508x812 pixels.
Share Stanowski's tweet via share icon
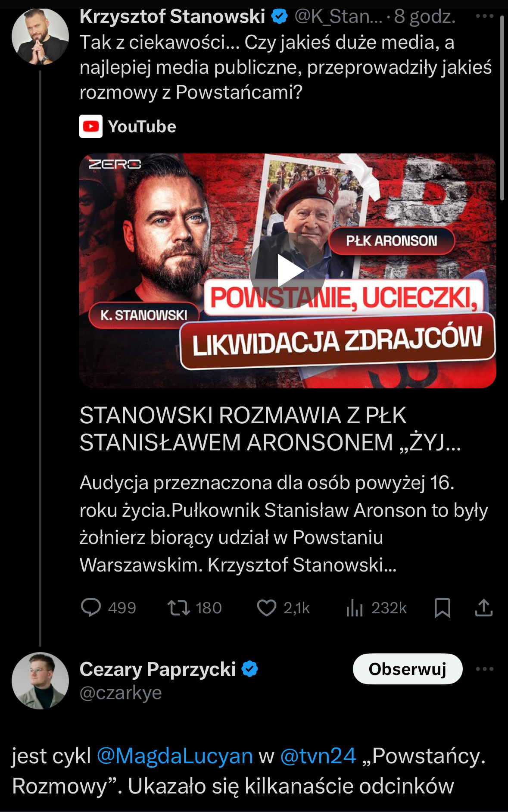484,608
